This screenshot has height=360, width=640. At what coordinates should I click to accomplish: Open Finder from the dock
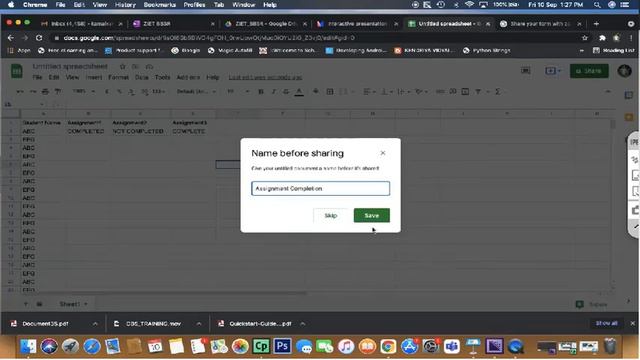[28, 346]
